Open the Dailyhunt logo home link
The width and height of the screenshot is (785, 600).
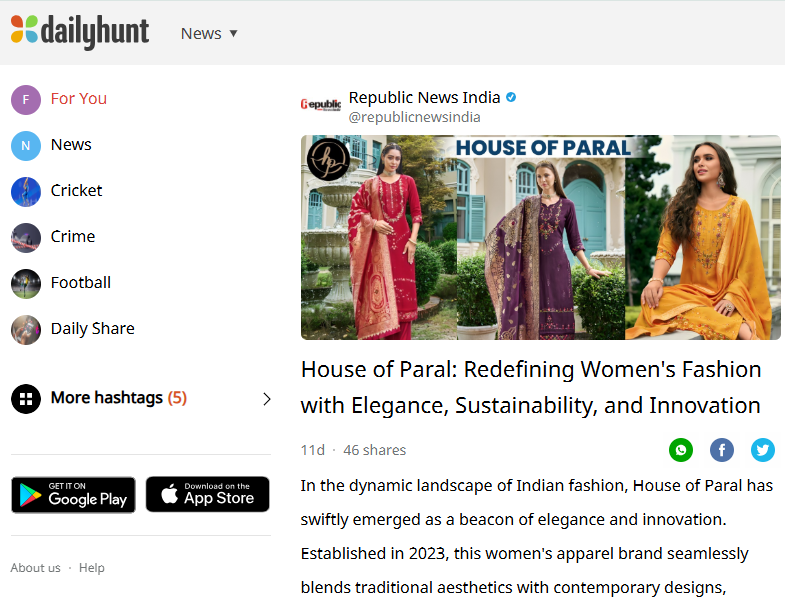[80, 32]
